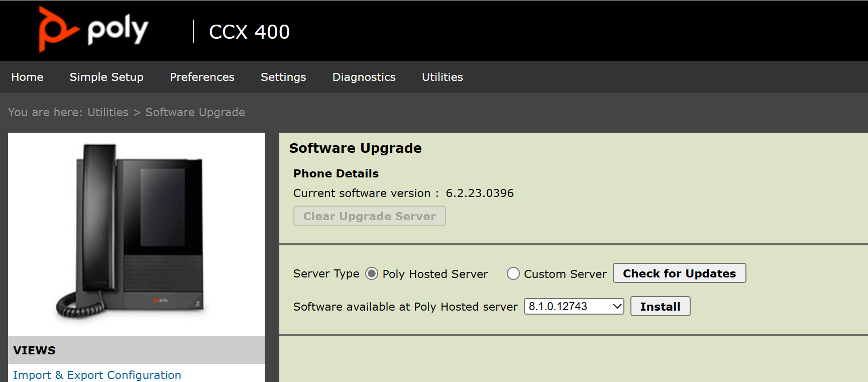The width and height of the screenshot is (868, 382).
Task: Open the Utilities menu
Action: (x=442, y=77)
